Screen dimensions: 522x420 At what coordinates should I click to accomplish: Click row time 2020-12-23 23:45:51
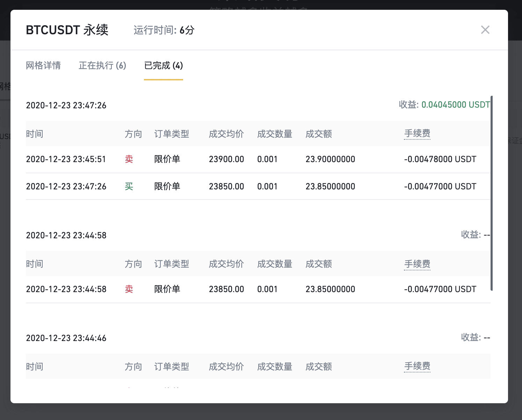coord(66,159)
